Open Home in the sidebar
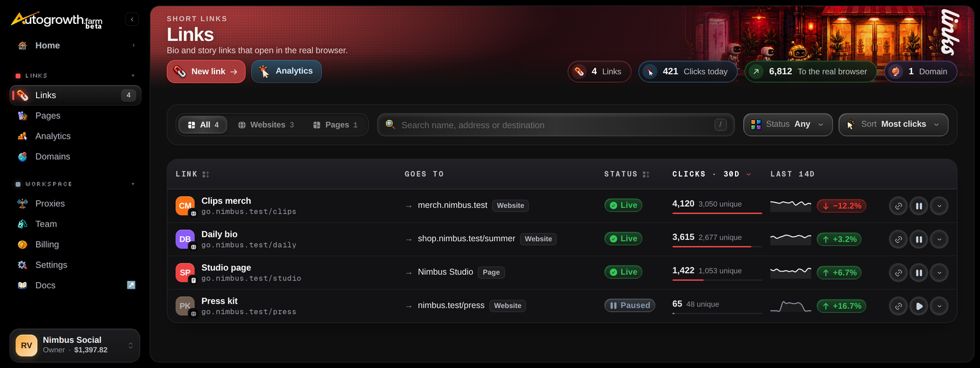 (75, 45)
